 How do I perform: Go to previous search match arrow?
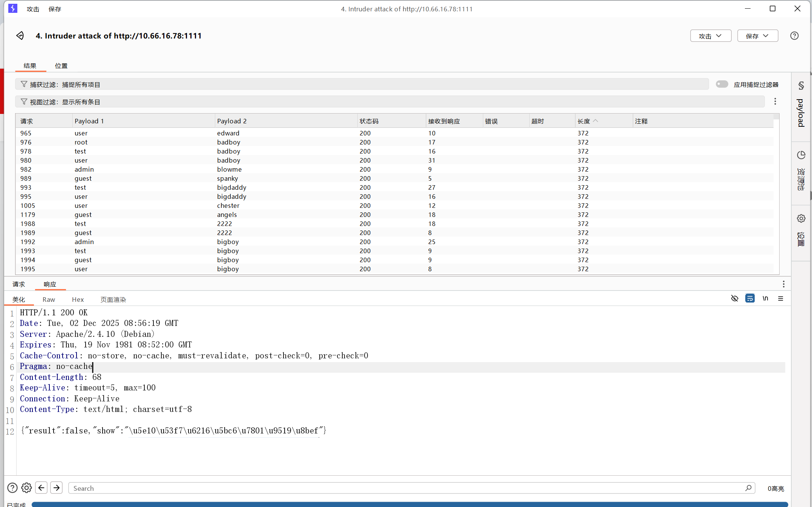(41, 488)
